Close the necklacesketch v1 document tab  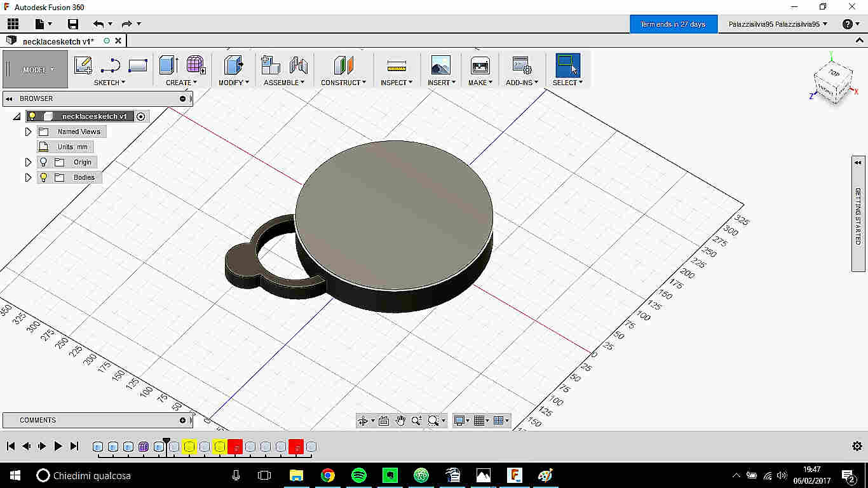click(118, 41)
